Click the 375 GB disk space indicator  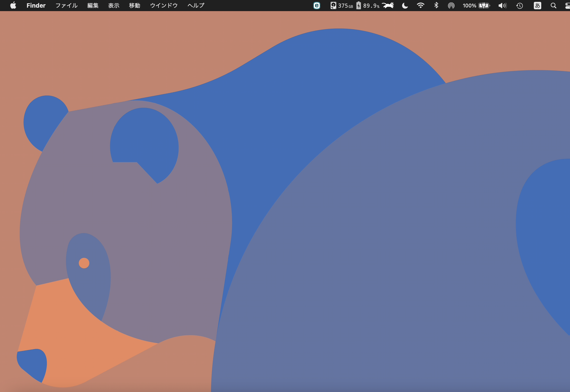click(x=342, y=5)
